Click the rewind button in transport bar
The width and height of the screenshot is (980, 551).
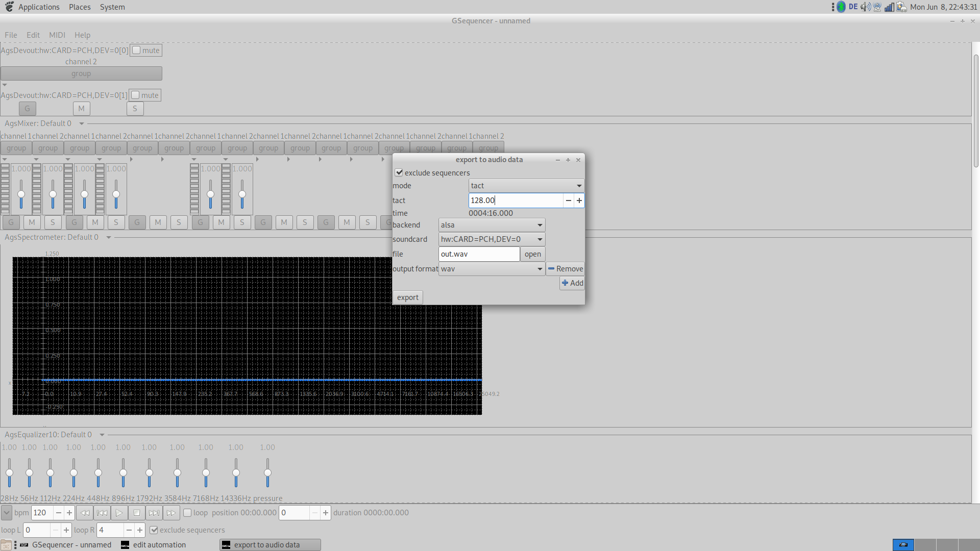pyautogui.click(x=85, y=513)
